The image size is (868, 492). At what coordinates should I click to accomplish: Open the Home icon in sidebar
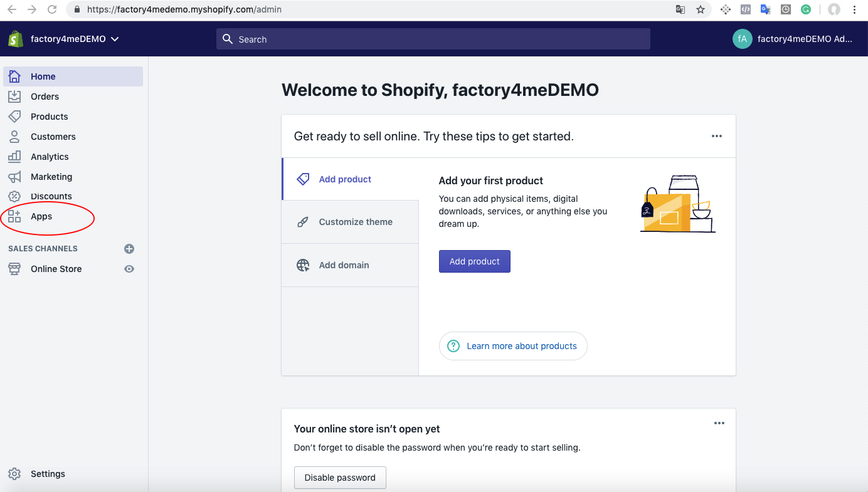[x=14, y=76]
